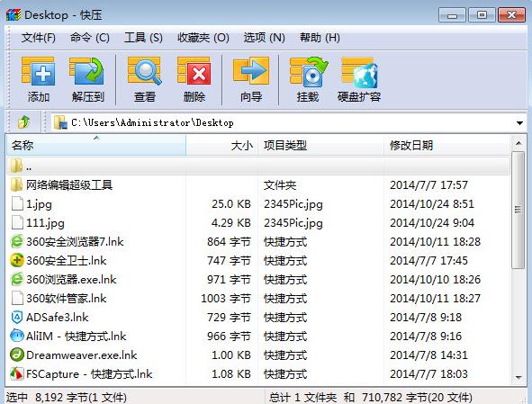Click the 4.29 KB size cell
Screen dimensions: 532x404
tap(231, 223)
